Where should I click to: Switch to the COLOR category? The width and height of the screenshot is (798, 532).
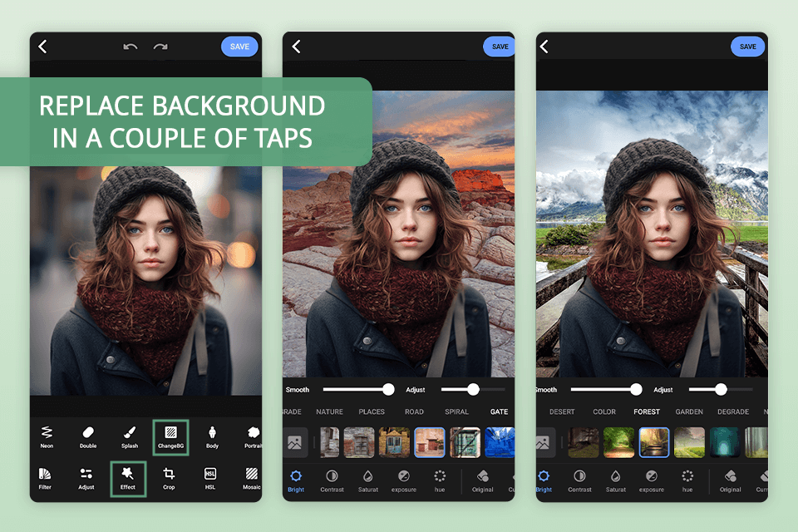pos(604,411)
